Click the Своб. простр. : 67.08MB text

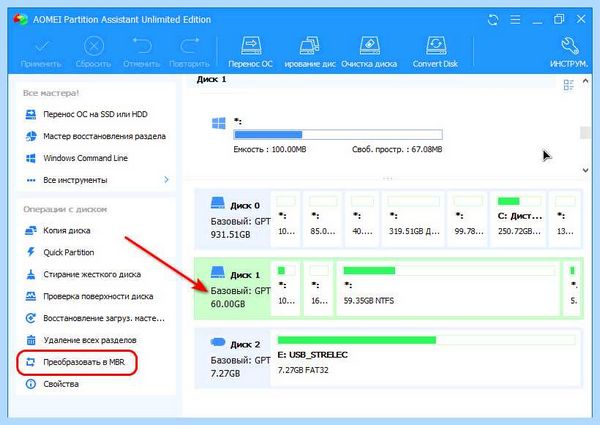[x=397, y=149]
